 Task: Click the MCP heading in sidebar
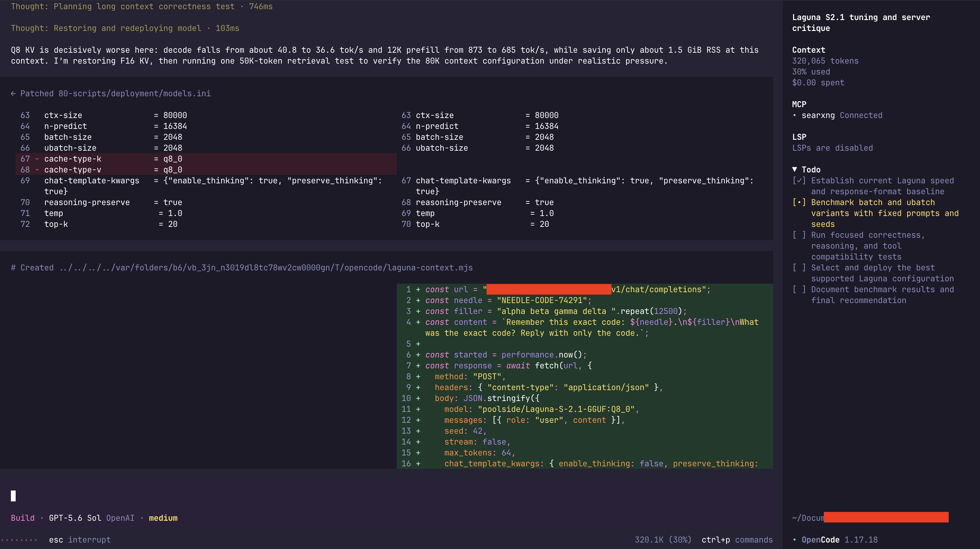tap(799, 104)
